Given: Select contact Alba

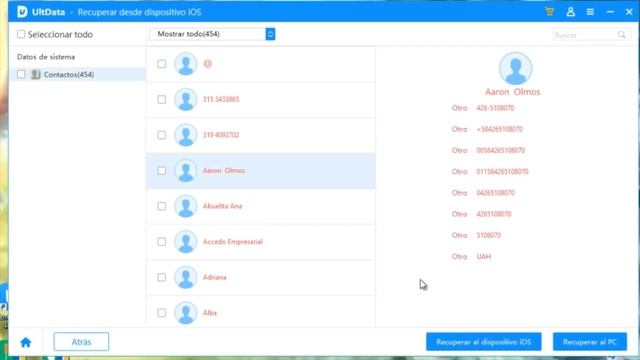Looking at the screenshot, I should [260, 312].
